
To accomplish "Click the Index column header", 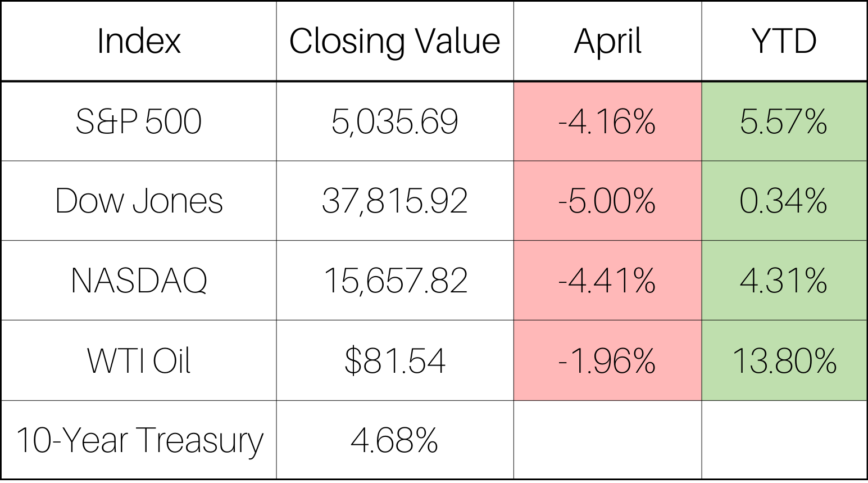I will point(139,41).
